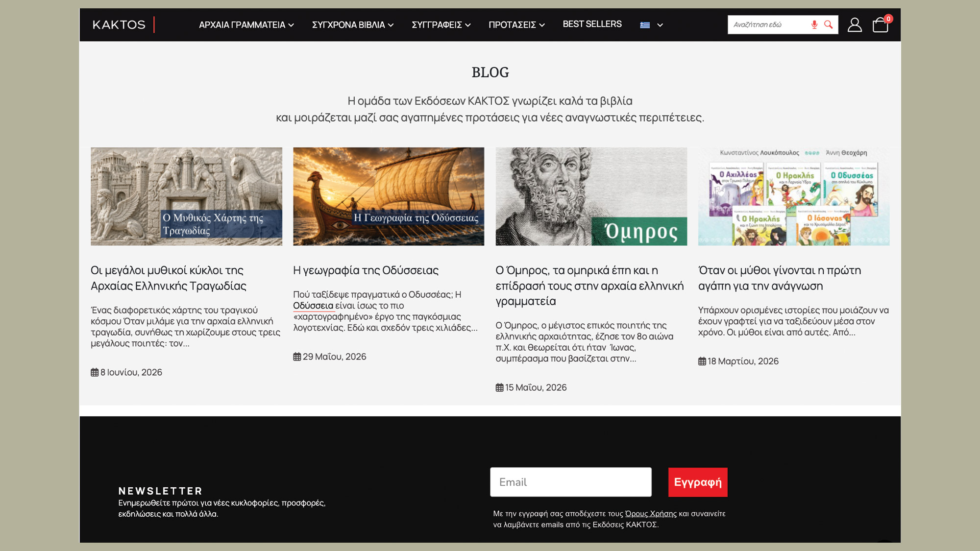980x551 pixels.
Task: Click calendar icon beside 18 Μαρτίου, 2026
Action: [x=702, y=361]
